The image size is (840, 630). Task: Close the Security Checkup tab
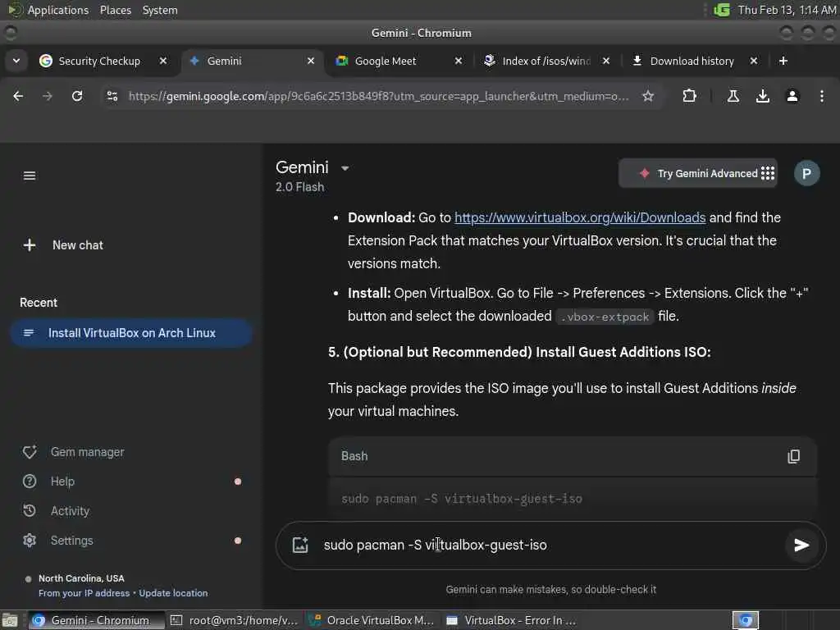point(163,61)
